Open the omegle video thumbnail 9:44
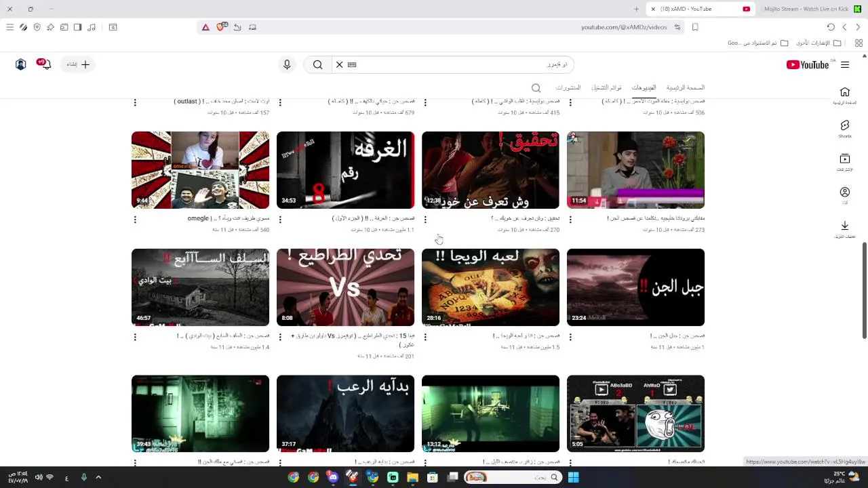This screenshot has width=868, height=488. coord(200,170)
